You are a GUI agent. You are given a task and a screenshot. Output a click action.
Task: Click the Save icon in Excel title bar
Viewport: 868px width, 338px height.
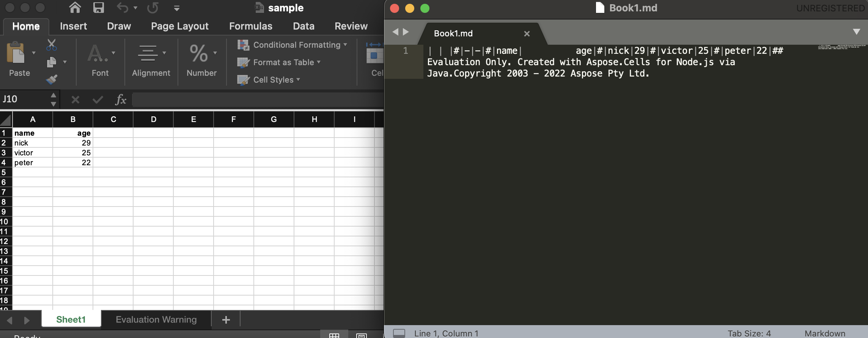99,8
